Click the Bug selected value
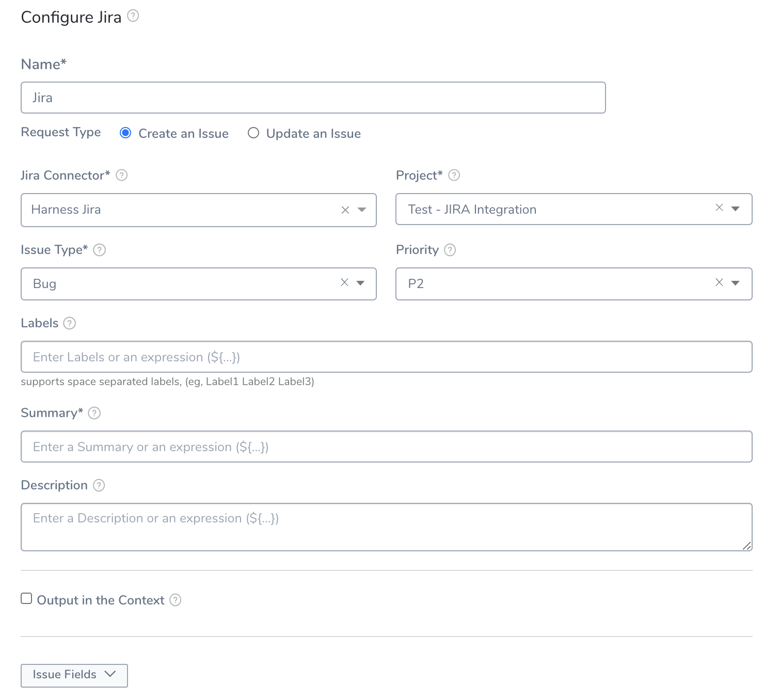 (x=44, y=284)
